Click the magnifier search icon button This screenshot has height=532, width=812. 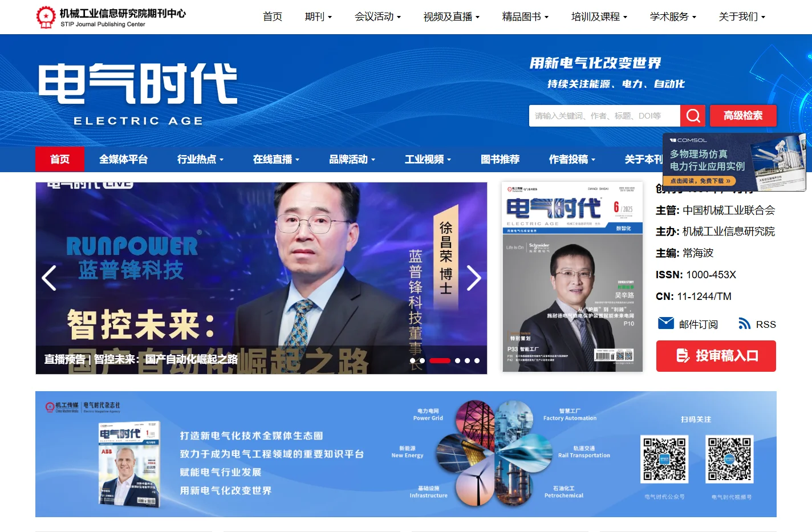[x=693, y=116]
